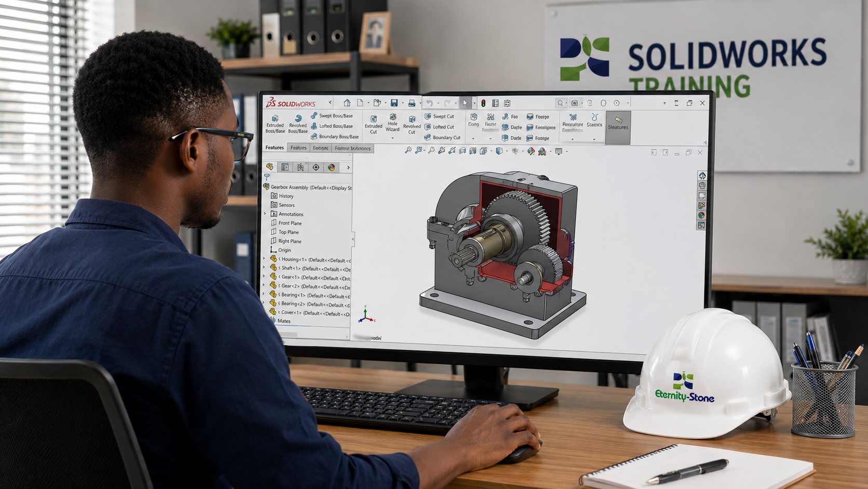Expand the Annotations folder
This screenshot has width=868, height=489.
[264, 214]
